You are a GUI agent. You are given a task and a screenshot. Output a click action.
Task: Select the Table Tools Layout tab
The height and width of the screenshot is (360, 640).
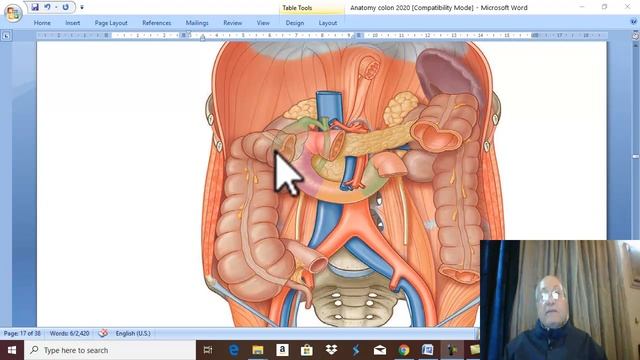tap(328, 23)
